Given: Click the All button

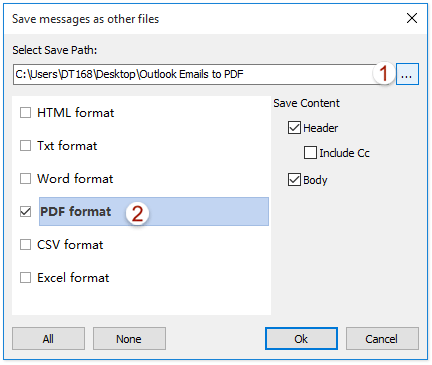Looking at the screenshot, I should pos(48,339).
